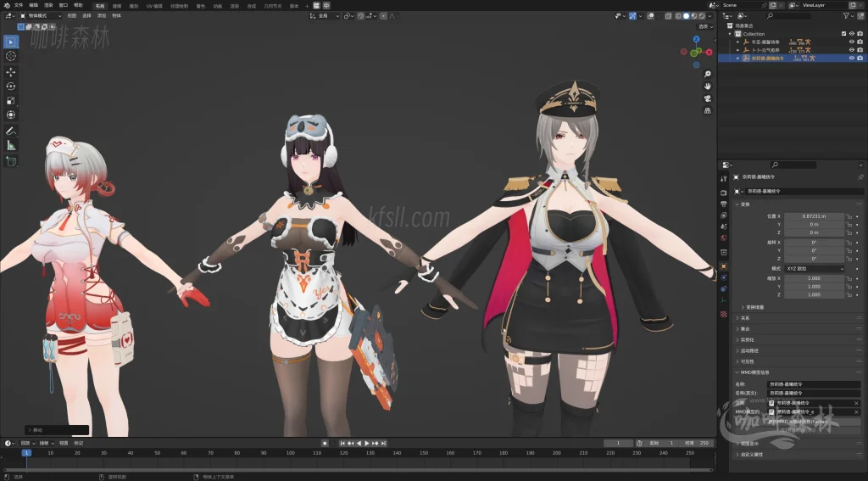Open the View Layer properties tab
Image resolution: width=868 pixels, height=481 pixels.
[x=724, y=215]
